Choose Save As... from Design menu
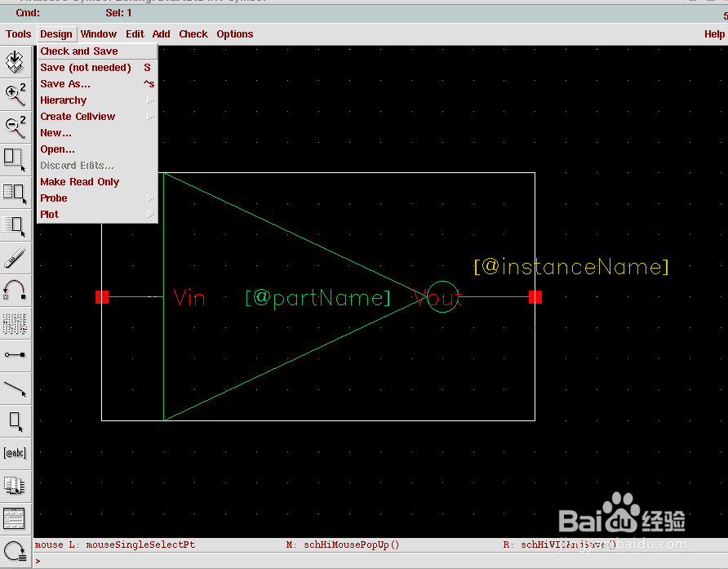Image resolution: width=728 pixels, height=569 pixels. [97, 84]
